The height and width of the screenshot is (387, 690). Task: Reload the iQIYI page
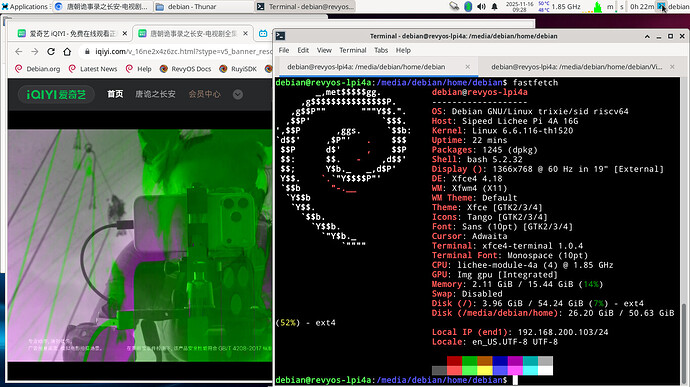[x=51, y=52]
